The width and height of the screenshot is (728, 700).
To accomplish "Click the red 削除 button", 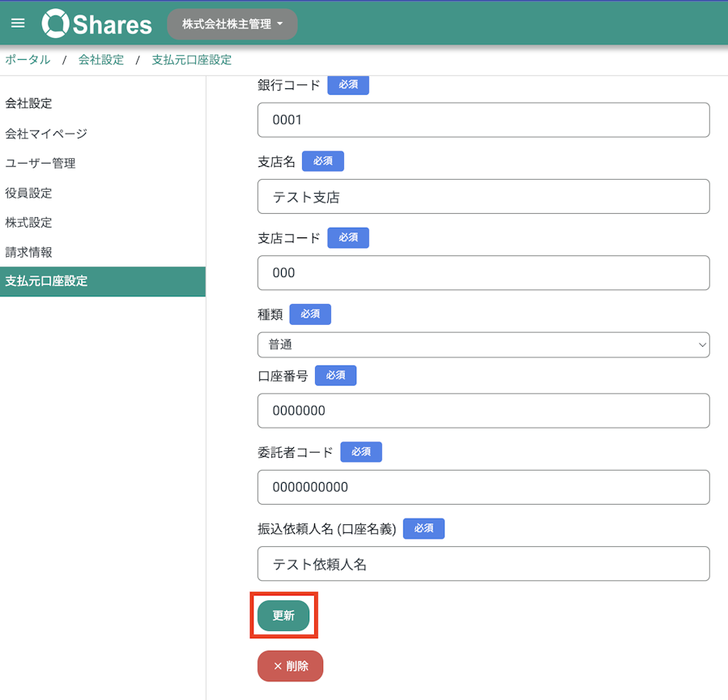I will (x=290, y=666).
